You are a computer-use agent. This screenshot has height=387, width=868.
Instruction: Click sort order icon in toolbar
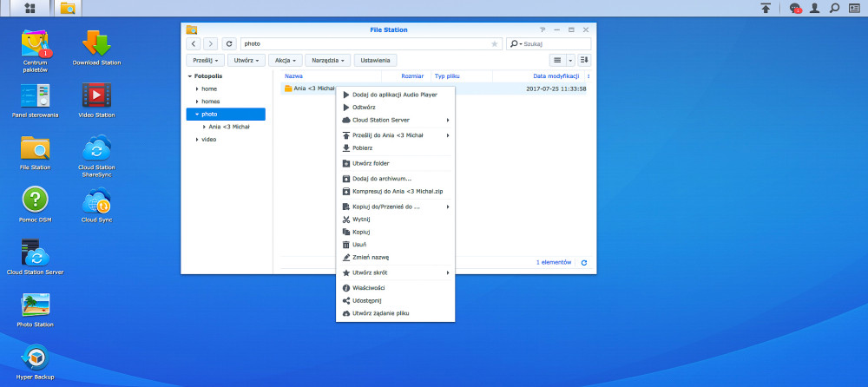584,60
